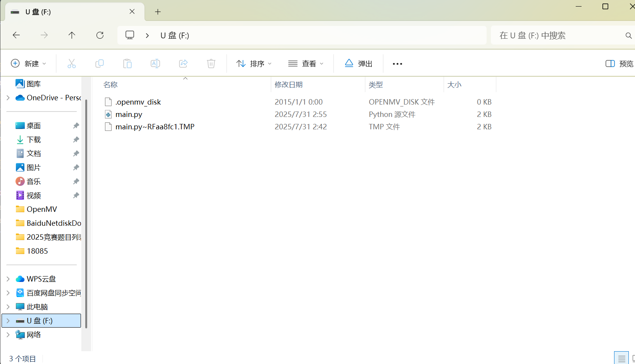Go forward with the right arrow
Image resolution: width=635 pixels, height=364 pixels.
[44, 35]
